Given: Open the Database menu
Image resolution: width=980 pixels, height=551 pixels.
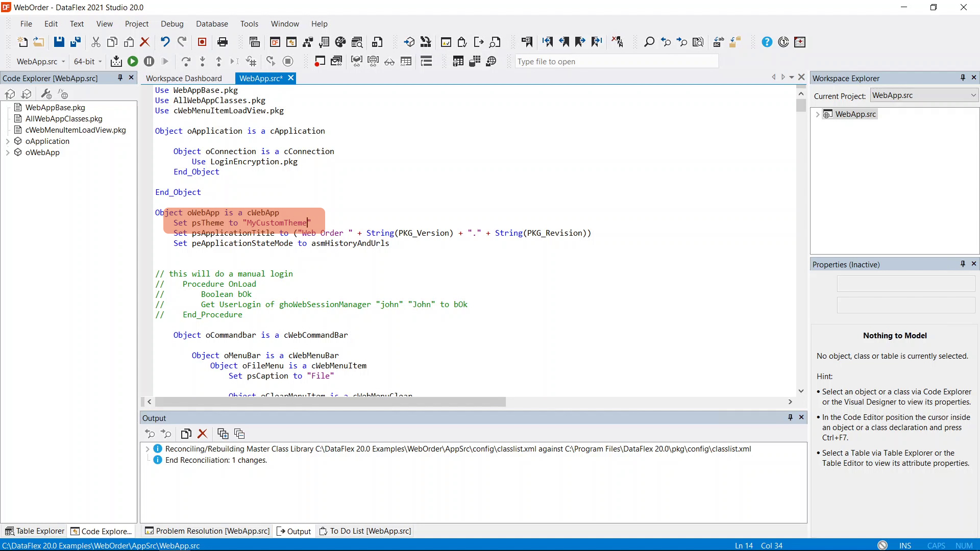Looking at the screenshot, I should (212, 24).
